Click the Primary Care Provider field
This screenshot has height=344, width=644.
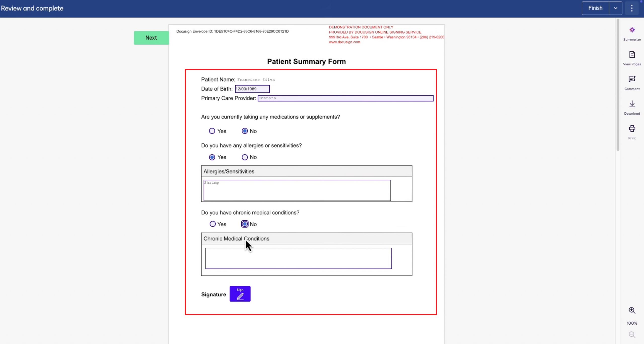pos(345,98)
